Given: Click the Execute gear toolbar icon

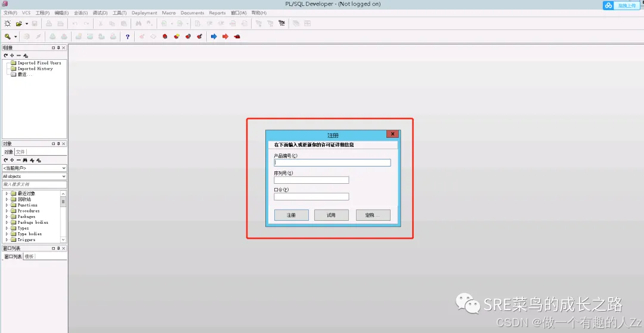Looking at the screenshot, I should pos(27,36).
